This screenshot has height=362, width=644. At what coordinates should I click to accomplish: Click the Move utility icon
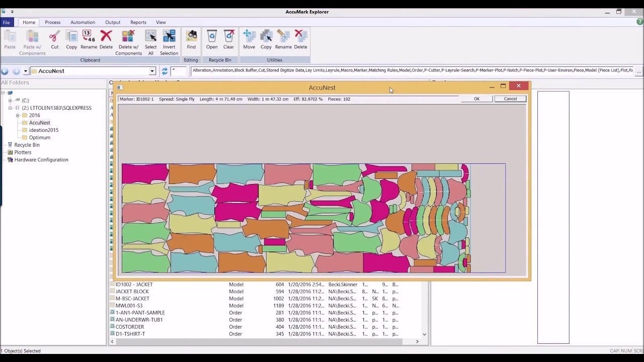pyautogui.click(x=249, y=37)
